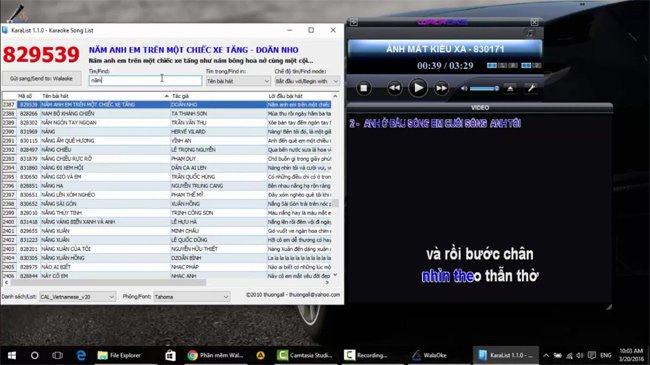Mute audio with the speaker icon
Viewport: 650px width, 365px height.
pos(464,88)
